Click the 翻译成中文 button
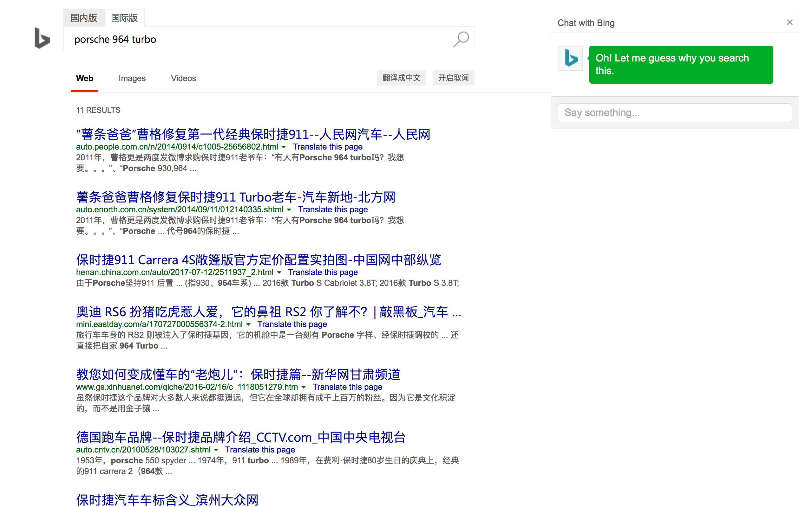 pyautogui.click(x=401, y=78)
